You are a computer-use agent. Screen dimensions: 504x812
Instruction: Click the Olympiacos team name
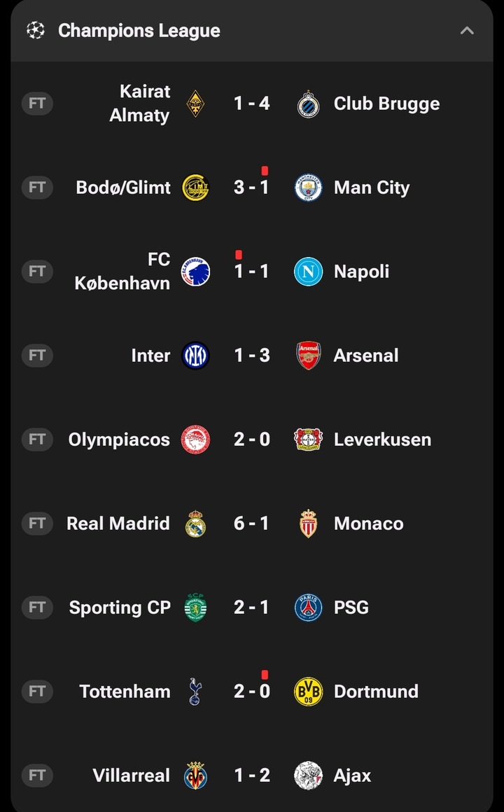point(119,440)
